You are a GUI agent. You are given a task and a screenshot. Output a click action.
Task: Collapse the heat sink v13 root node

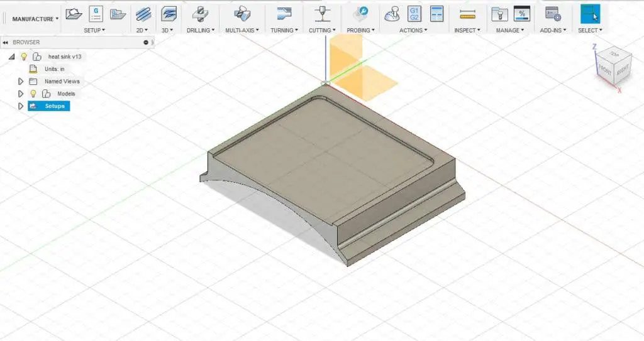click(x=11, y=57)
